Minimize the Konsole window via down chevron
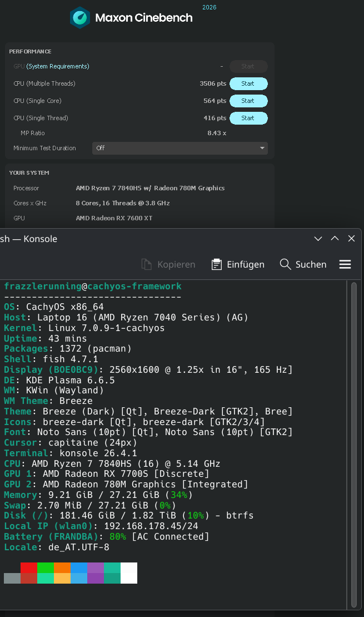Image resolution: width=364 pixels, height=617 pixels. click(318, 239)
